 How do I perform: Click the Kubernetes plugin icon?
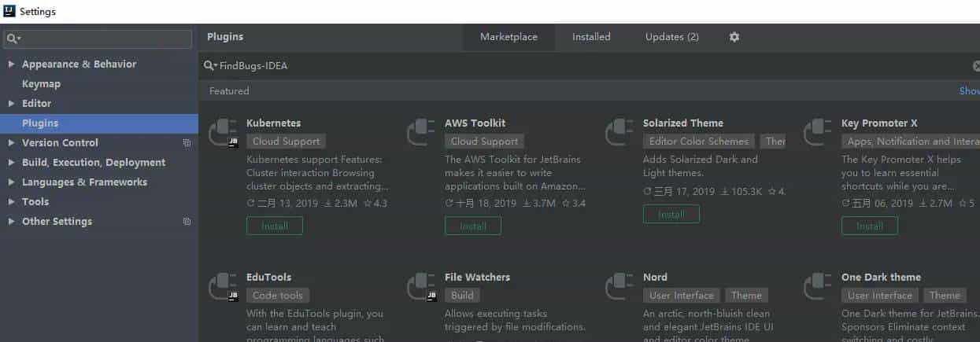(223, 133)
